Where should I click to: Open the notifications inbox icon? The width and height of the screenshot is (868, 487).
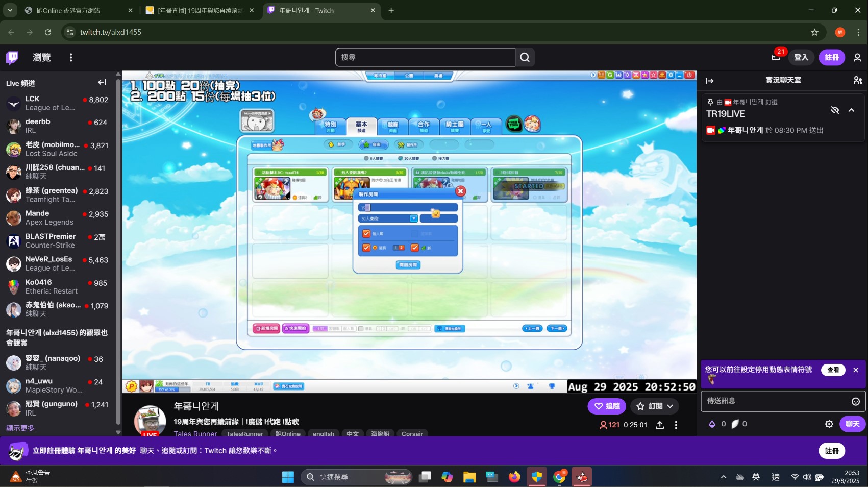pyautogui.click(x=776, y=57)
